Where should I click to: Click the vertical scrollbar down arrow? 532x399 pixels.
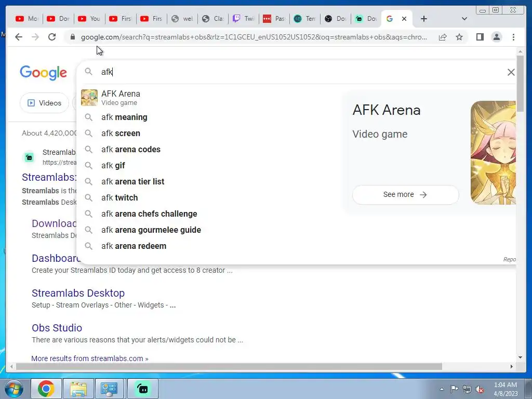click(520, 357)
